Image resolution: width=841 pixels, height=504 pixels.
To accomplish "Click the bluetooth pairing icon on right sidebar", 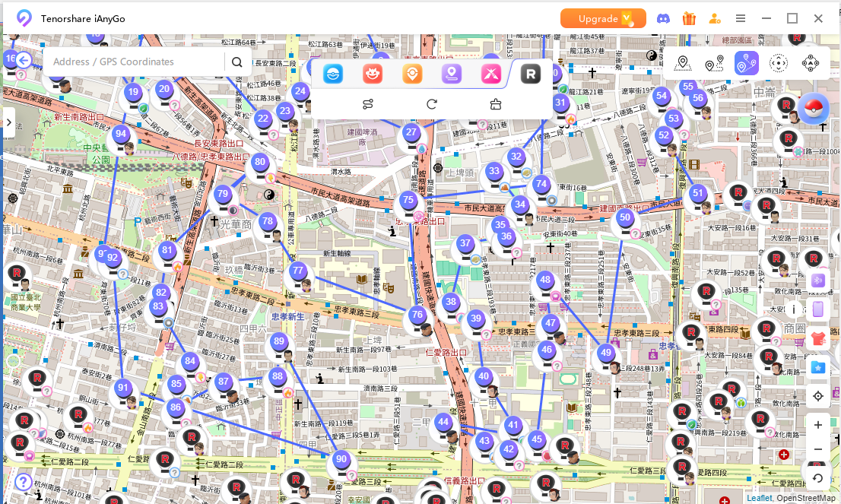I will pos(818,281).
